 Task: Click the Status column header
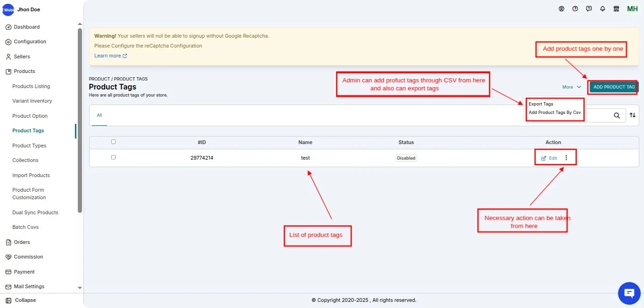tap(406, 142)
